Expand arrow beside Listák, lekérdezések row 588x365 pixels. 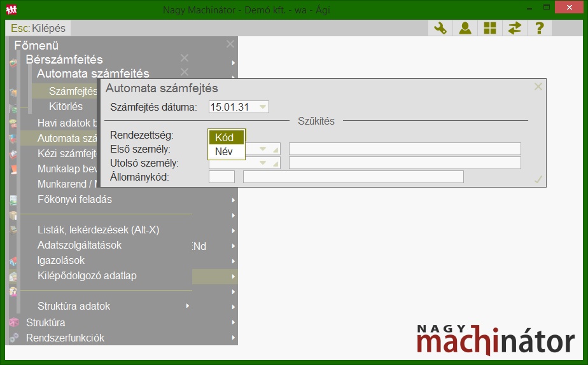point(234,230)
